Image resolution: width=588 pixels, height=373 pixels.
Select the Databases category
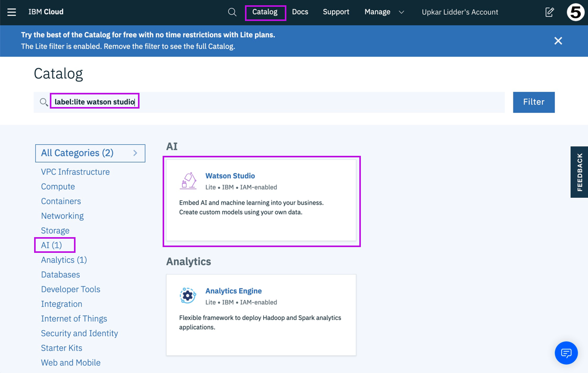(60, 274)
